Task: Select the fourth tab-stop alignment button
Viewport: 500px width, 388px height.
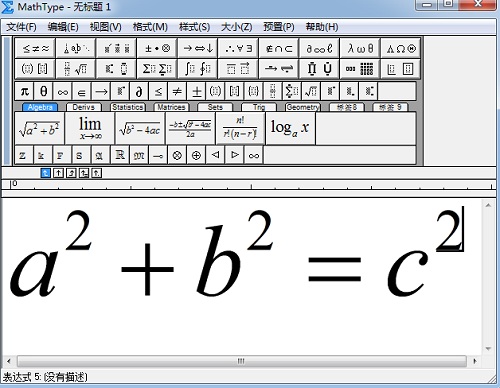Action: click(x=84, y=173)
